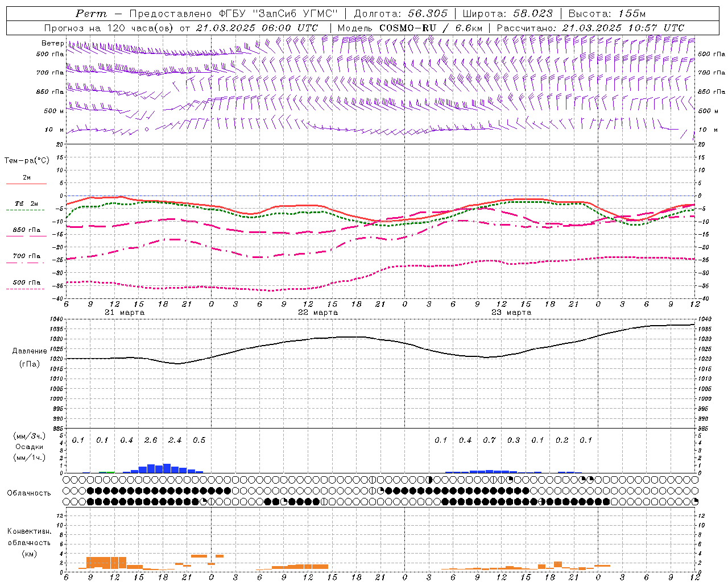
Task: Select the "Модель COSMO-RU / 6.6км" text
Action: click(410, 28)
